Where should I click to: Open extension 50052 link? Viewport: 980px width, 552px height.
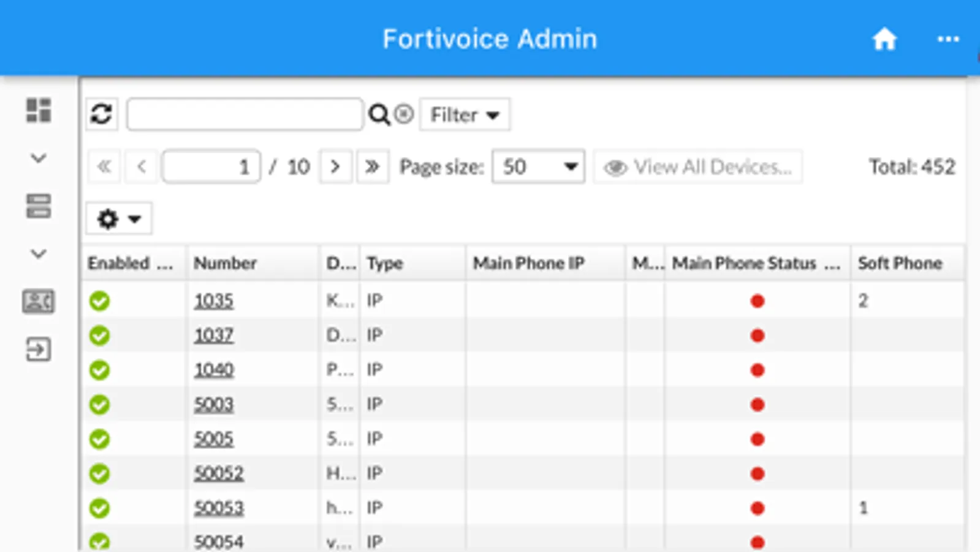pyautogui.click(x=219, y=473)
